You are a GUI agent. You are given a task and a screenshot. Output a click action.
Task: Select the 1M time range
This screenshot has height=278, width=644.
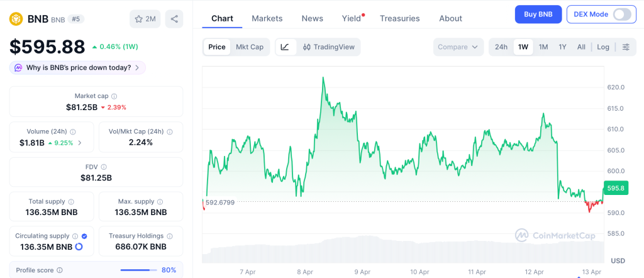543,47
